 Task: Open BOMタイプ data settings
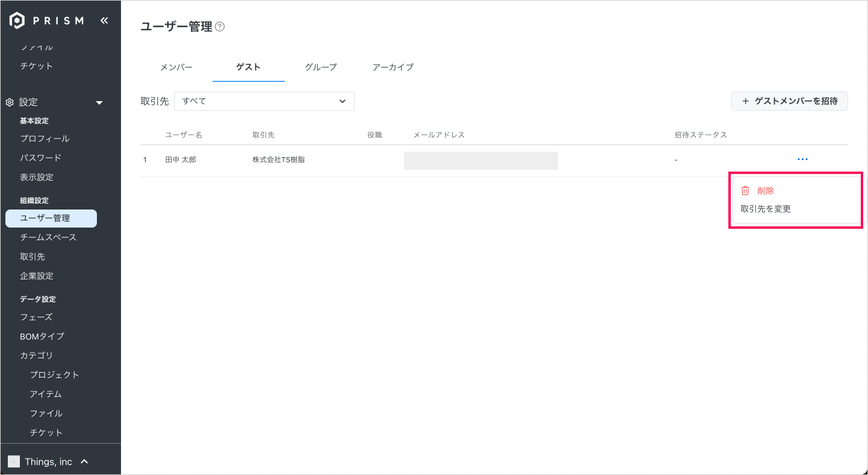click(x=42, y=336)
